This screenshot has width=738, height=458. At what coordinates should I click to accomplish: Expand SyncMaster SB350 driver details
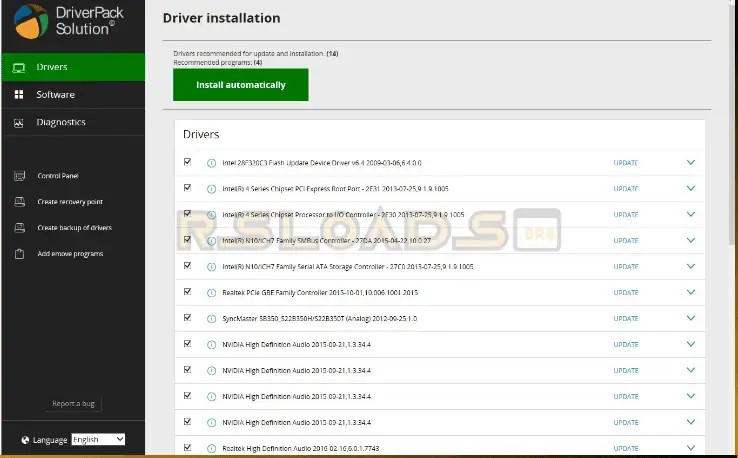690,318
